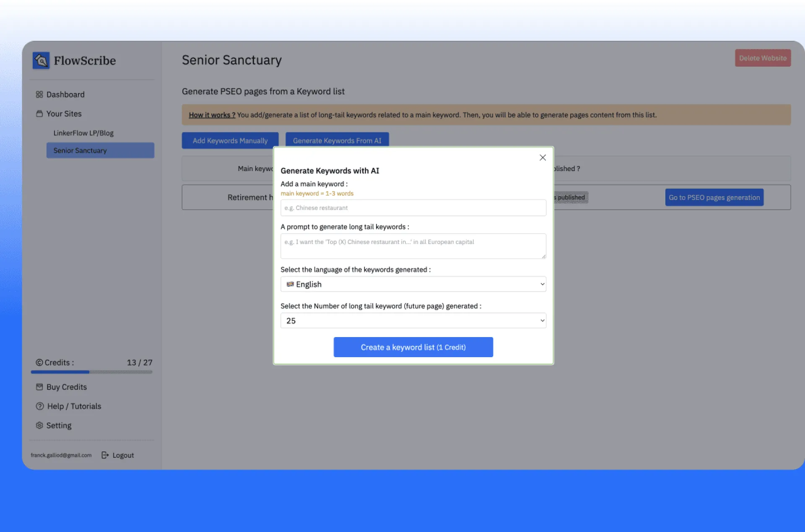Viewport: 805px width, 532px height.
Task: Click the Buy Credits cart icon
Action: click(39, 387)
